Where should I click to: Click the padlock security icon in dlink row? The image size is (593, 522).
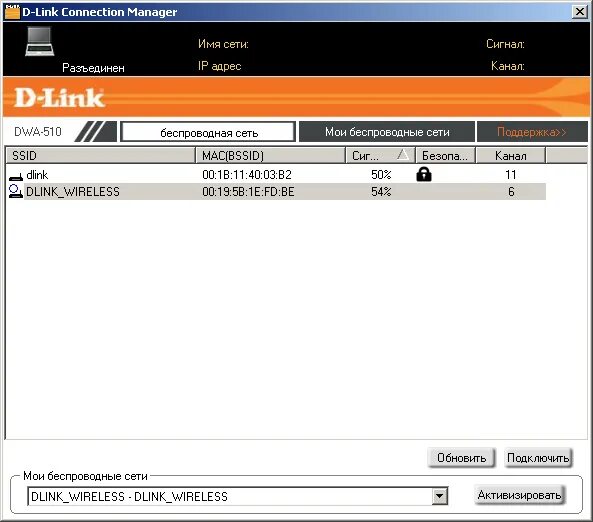(x=424, y=174)
